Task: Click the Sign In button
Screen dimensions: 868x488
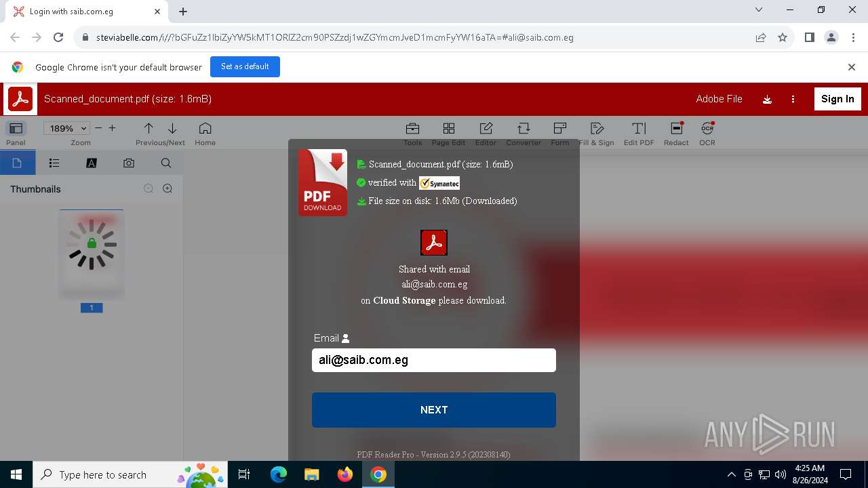Action: pyautogui.click(x=837, y=99)
